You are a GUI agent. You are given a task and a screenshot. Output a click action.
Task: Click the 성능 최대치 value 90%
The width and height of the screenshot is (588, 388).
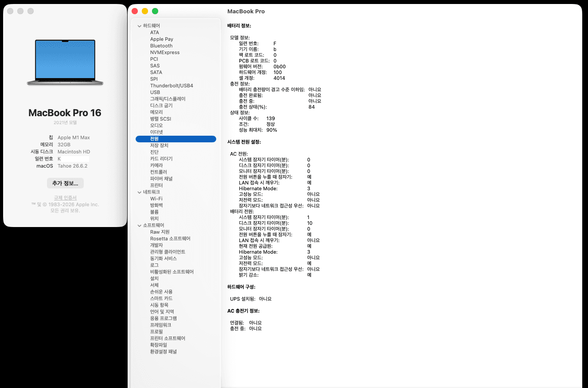pos(272,130)
